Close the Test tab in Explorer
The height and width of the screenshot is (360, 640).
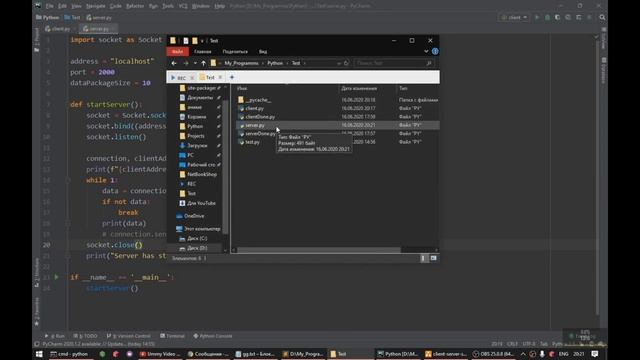tap(220, 77)
